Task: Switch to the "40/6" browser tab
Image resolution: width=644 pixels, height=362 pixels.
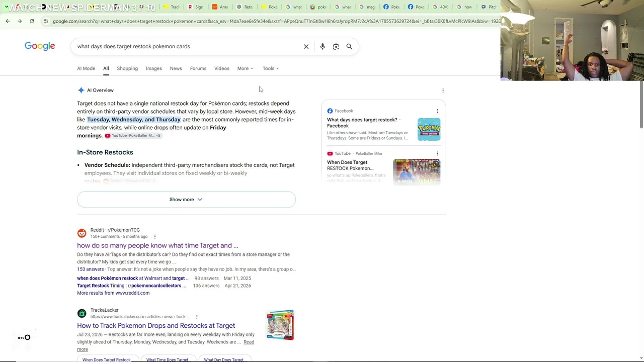Action: tap(440, 7)
